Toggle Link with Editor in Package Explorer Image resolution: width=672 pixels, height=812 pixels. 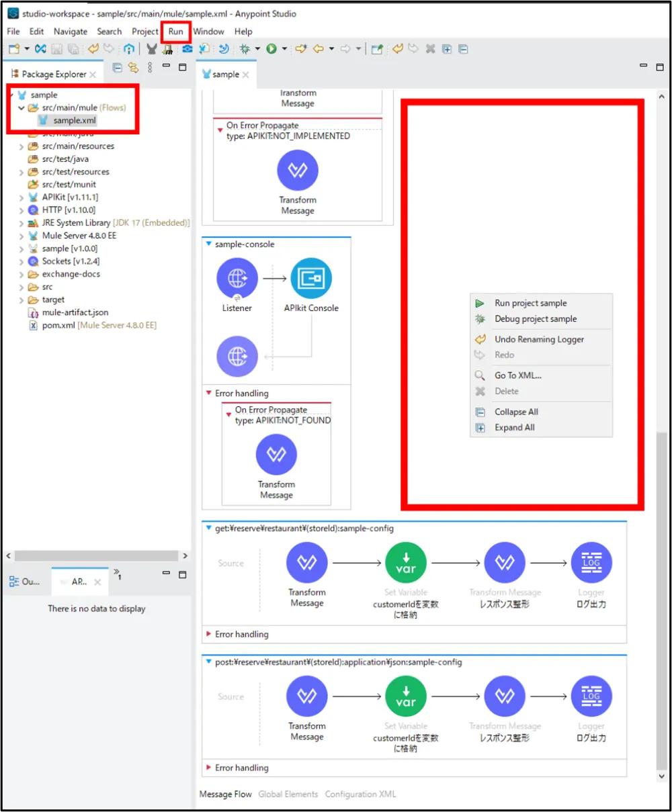(133, 67)
